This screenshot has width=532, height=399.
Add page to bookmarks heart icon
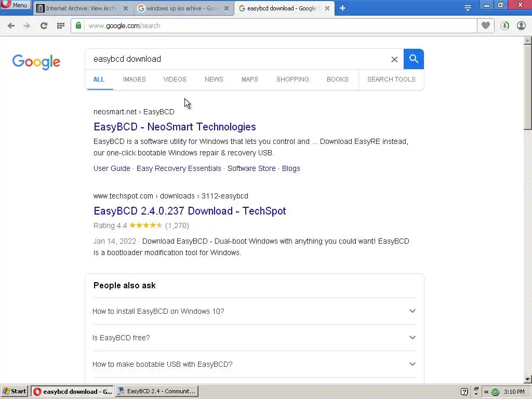point(486,26)
